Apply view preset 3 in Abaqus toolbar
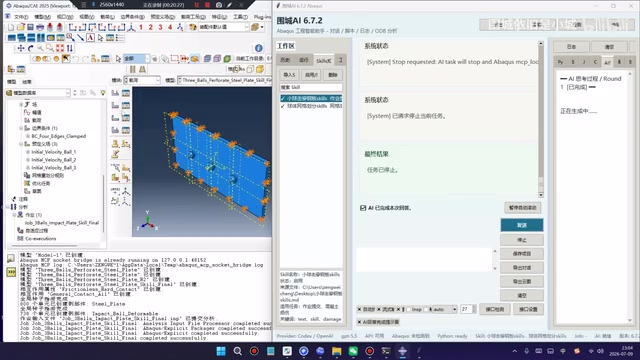This screenshot has height=360, width=640. (x=160, y=27)
